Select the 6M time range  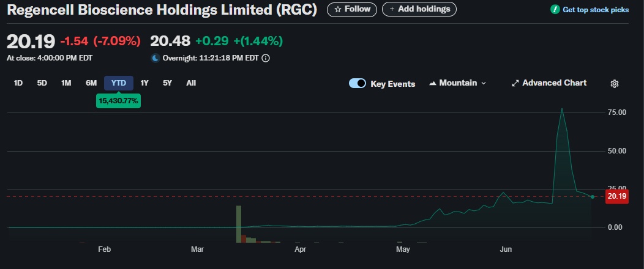[x=91, y=83]
